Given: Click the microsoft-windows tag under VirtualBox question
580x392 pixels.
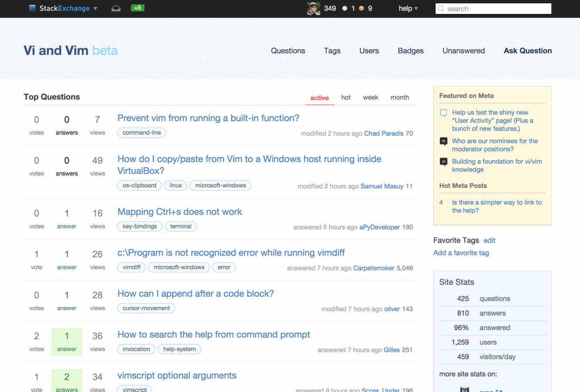Looking at the screenshot, I should [x=221, y=186].
